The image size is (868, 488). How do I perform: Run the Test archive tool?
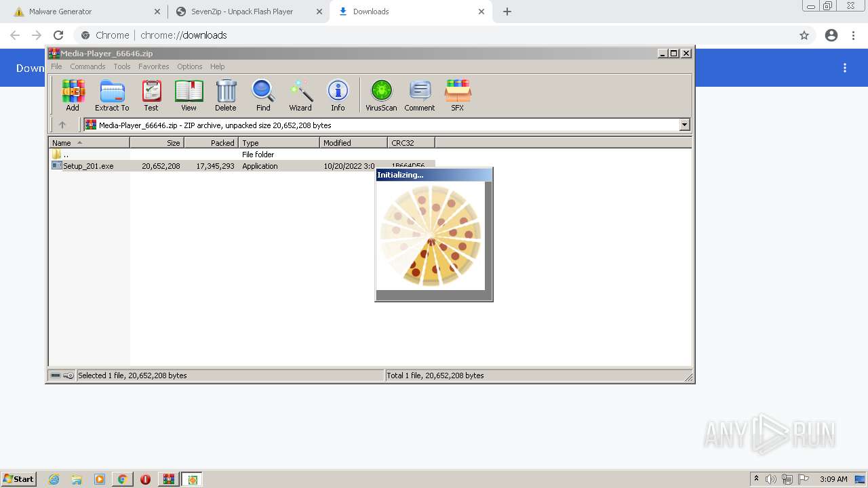[x=151, y=95]
